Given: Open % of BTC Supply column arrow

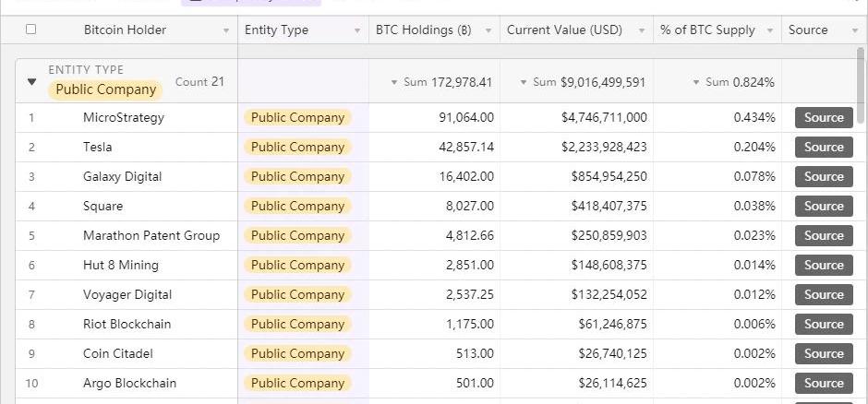Looking at the screenshot, I should pos(769,30).
